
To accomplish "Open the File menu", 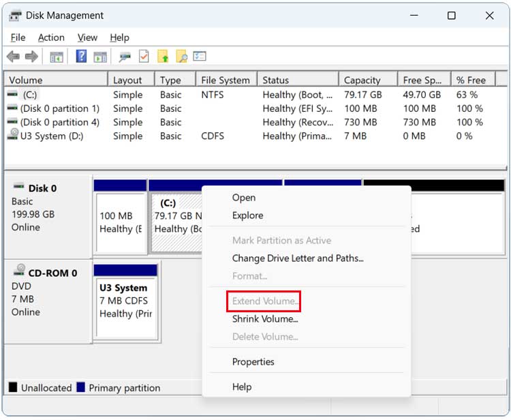I will pyautogui.click(x=18, y=37).
